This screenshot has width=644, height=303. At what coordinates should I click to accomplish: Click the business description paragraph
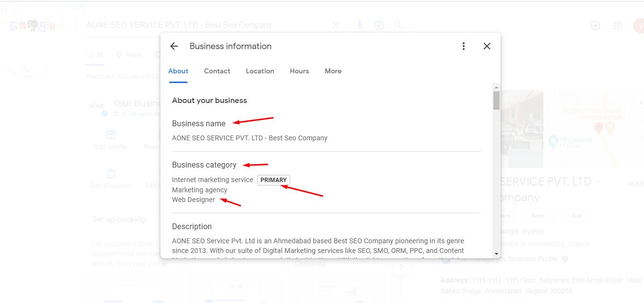click(x=318, y=247)
